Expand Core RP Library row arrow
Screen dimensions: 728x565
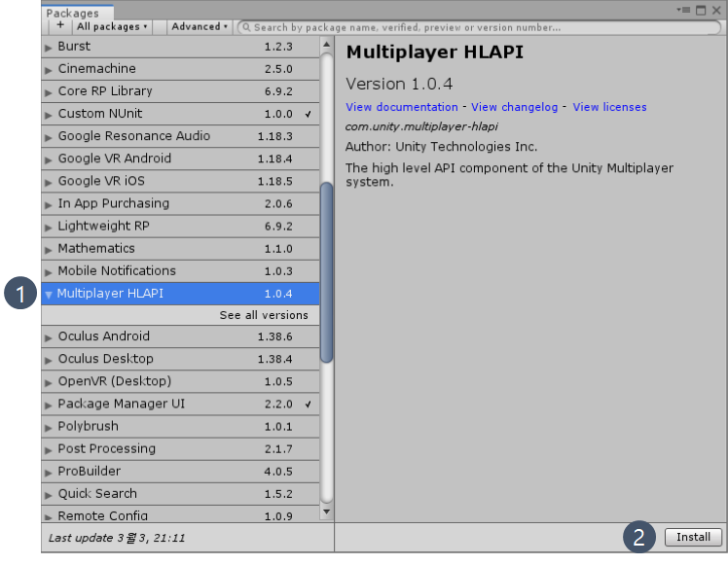[49, 92]
